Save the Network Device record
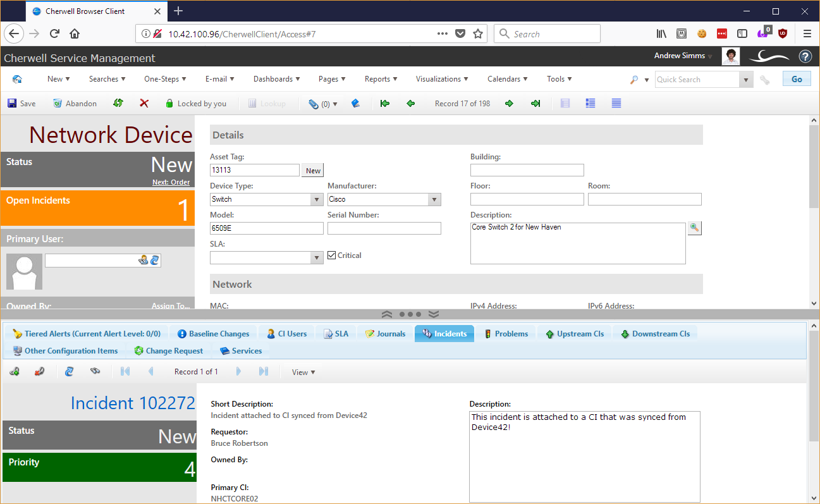 (x=21, y=104)
